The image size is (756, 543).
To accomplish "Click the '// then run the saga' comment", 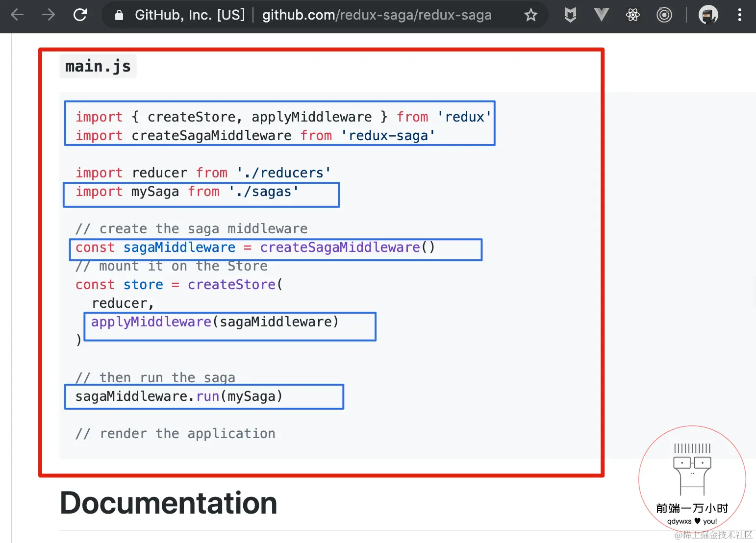I will (155, 377).
